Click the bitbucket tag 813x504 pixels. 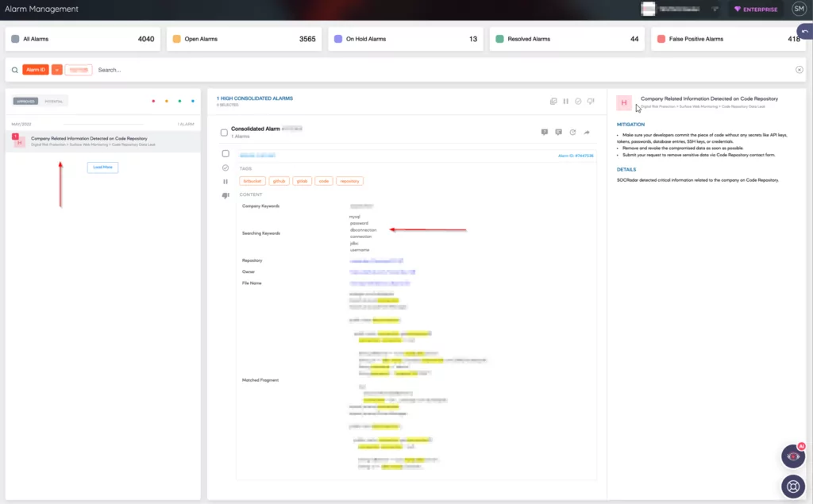[252, 181]
